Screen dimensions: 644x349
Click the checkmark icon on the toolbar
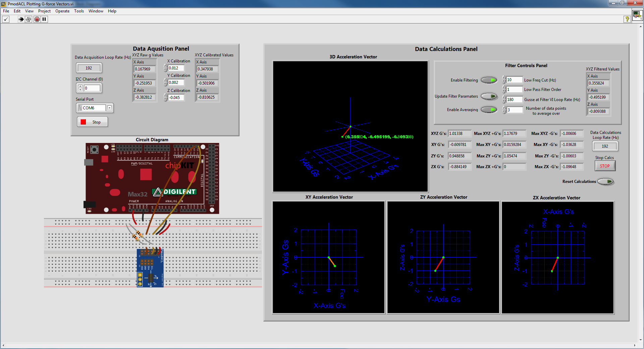point(6,19)
